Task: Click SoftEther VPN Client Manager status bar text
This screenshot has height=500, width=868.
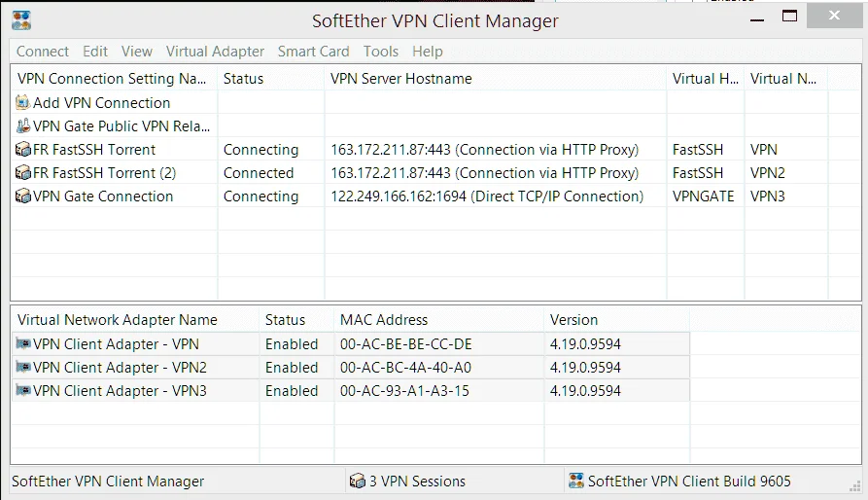Action: (x=108, y=482)
